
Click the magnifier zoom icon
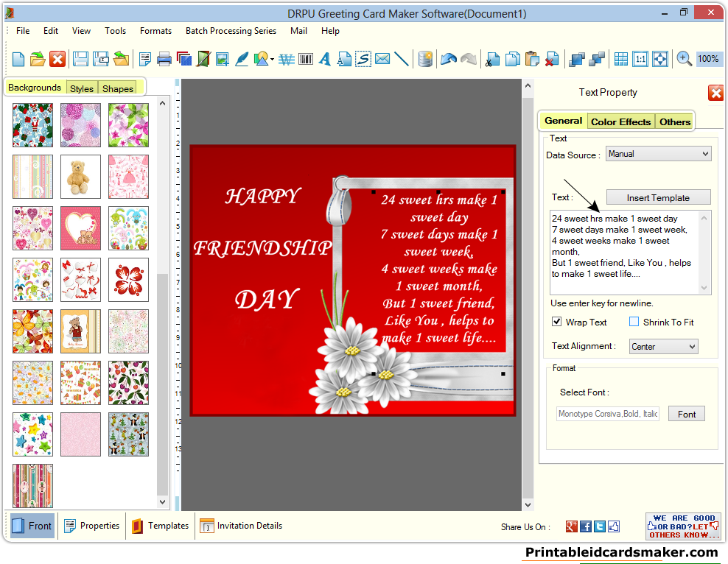pos(684,59)
